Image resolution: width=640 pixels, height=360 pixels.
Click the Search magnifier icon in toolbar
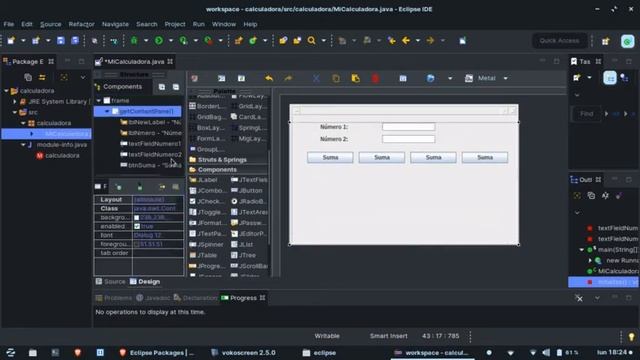(x=311, y=40)
